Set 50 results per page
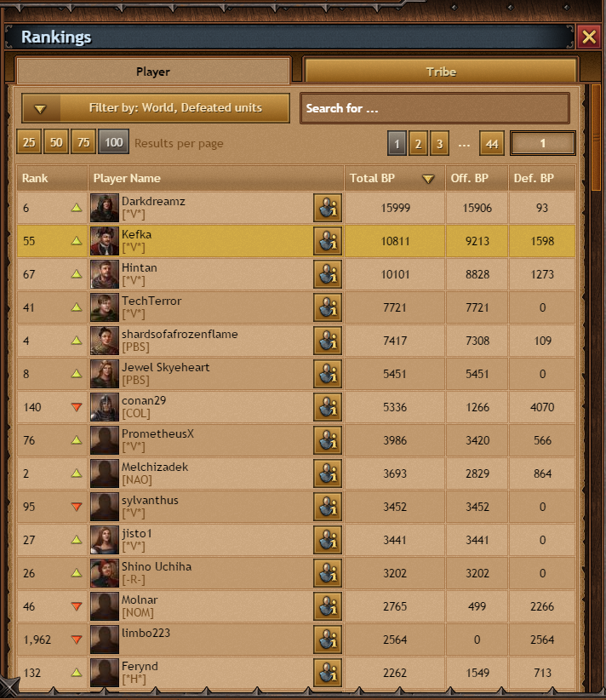The image size is (606, 700). pyautogui.click(x=56, y=142)
